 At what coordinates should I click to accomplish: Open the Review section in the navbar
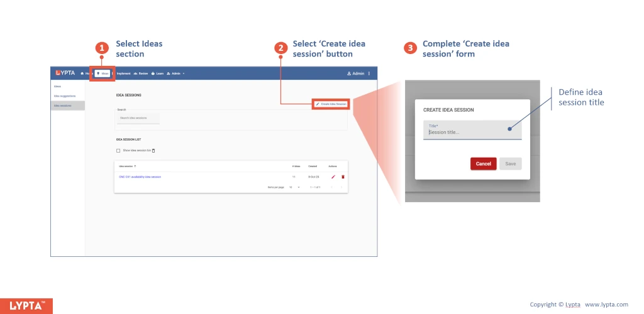[x=141, y=73]
